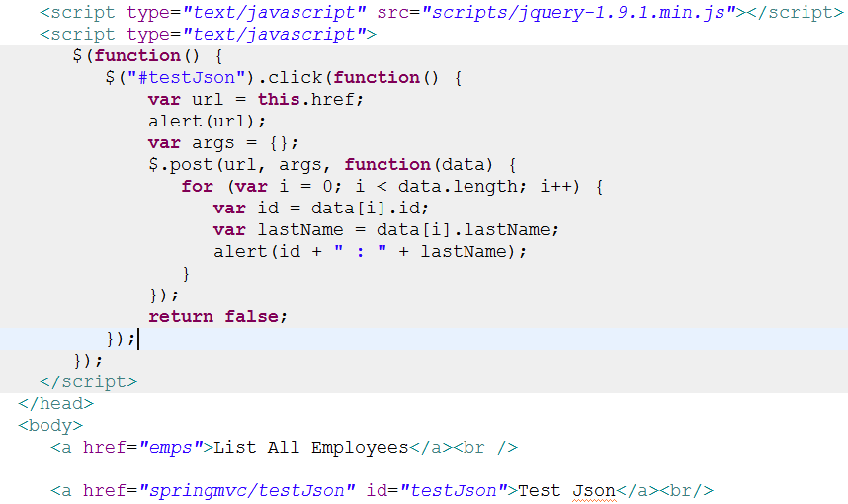Click the underlined word 'Json' in Test Json
Image resolution: width=848 pixels, height=504 pixels.
(x=594, y=490)
